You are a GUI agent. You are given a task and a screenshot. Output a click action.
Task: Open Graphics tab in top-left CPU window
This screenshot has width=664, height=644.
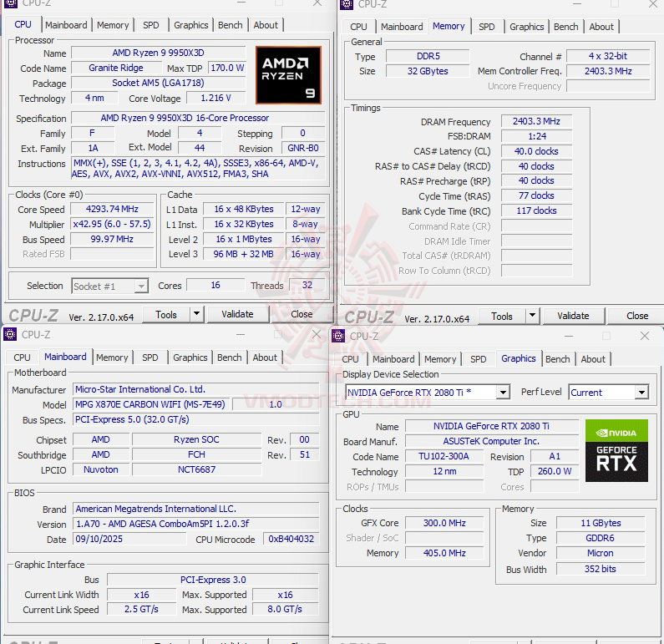pyautogui.click(x=191, y=25)
